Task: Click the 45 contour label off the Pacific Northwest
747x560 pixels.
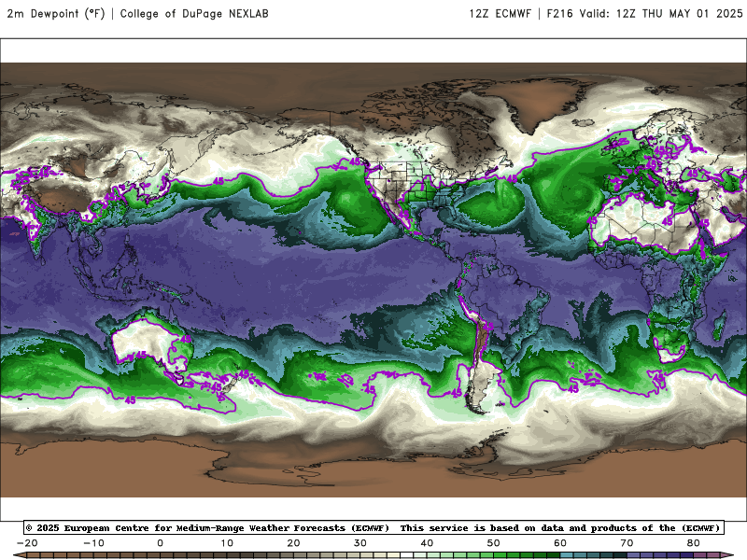Action: pos(356,161)
